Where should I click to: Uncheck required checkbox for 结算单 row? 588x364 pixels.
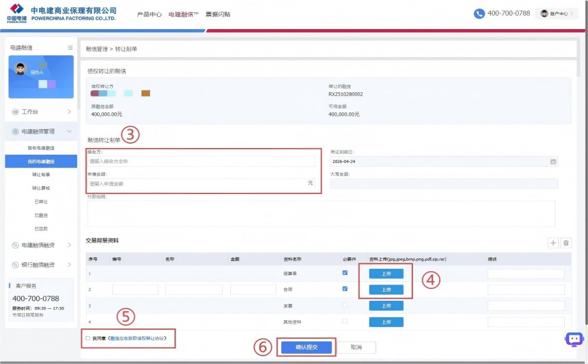tap(345, 273)
